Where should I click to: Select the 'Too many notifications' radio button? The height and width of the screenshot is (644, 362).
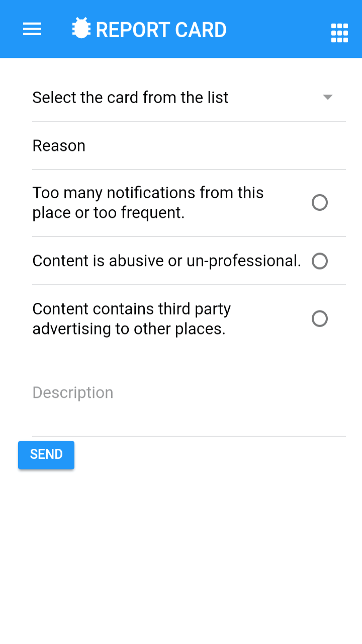pyautogui.click(x=320, y=203)
